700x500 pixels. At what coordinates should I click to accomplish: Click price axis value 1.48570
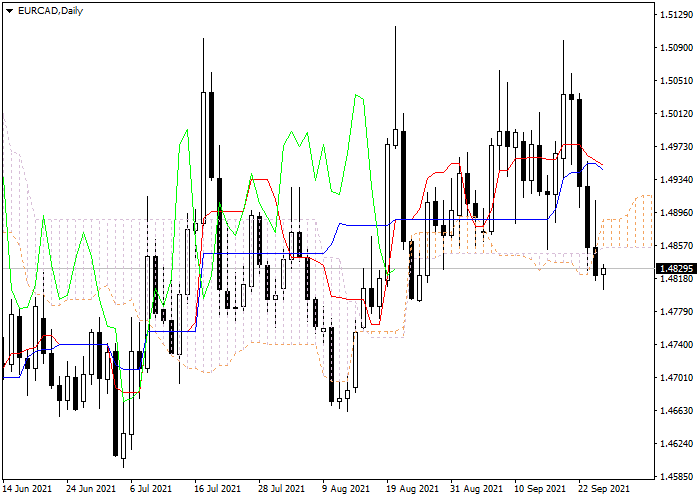[x=676, y=246]
